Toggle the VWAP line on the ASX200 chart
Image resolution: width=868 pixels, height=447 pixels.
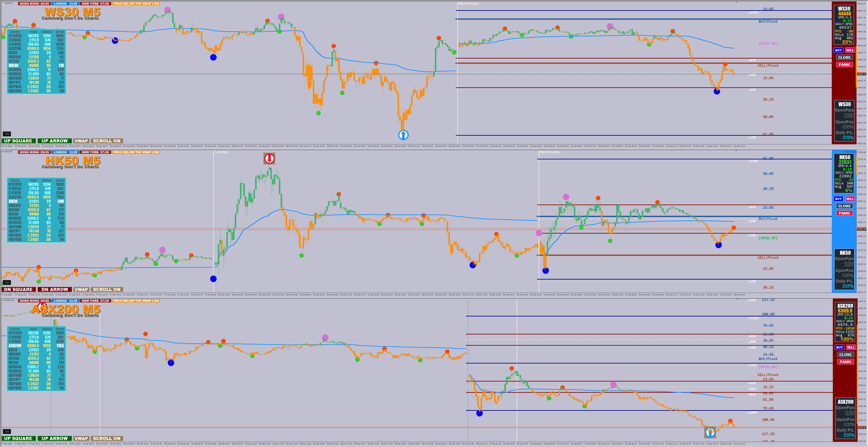click(81, 438)
